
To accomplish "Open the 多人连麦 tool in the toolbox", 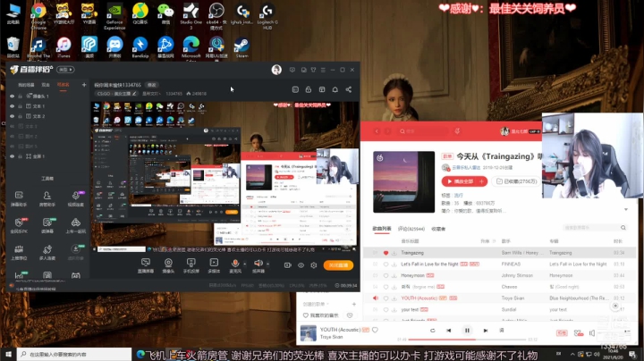I will (47, 252).
